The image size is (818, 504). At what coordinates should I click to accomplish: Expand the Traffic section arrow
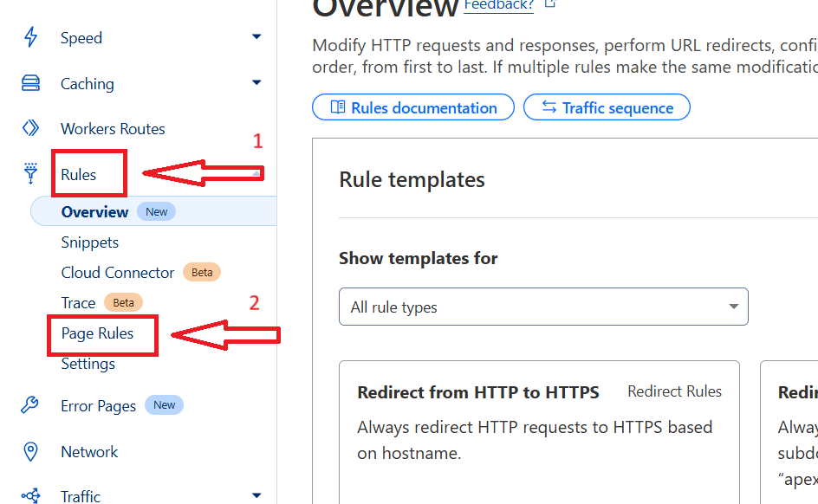pos(256,496)
